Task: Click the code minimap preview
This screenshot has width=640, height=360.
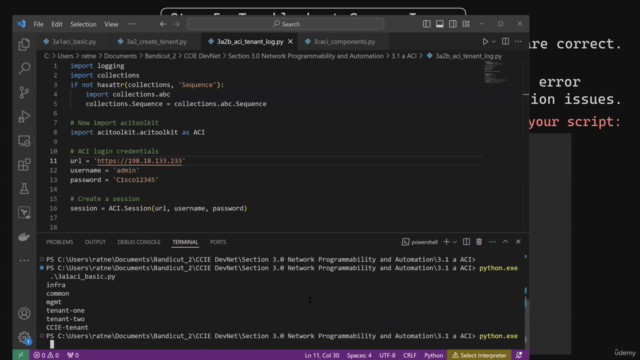Action: (495, 72)
